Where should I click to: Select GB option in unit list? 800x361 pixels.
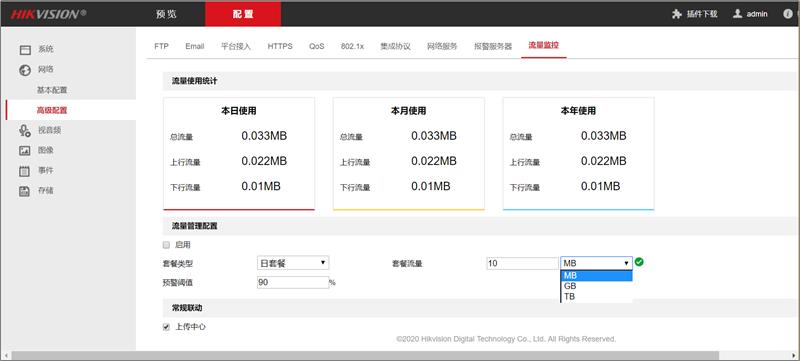(x=596, y=286)
